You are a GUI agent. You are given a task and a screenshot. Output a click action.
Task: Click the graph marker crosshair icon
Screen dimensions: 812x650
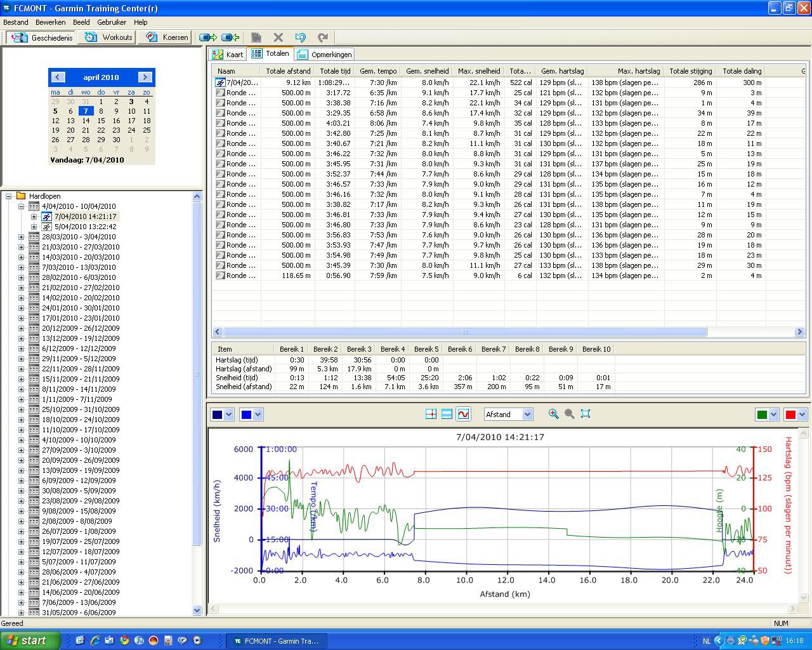point(431,414)
